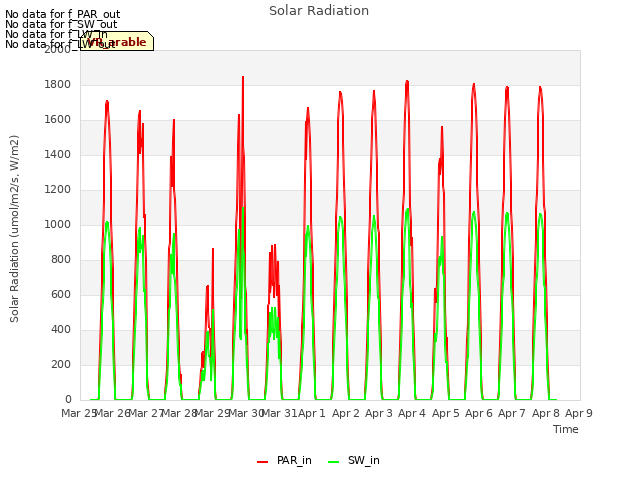640x480 pixels.
Task: Click the red PAR_in legend swatch
Action: click(x=262, y=461)
